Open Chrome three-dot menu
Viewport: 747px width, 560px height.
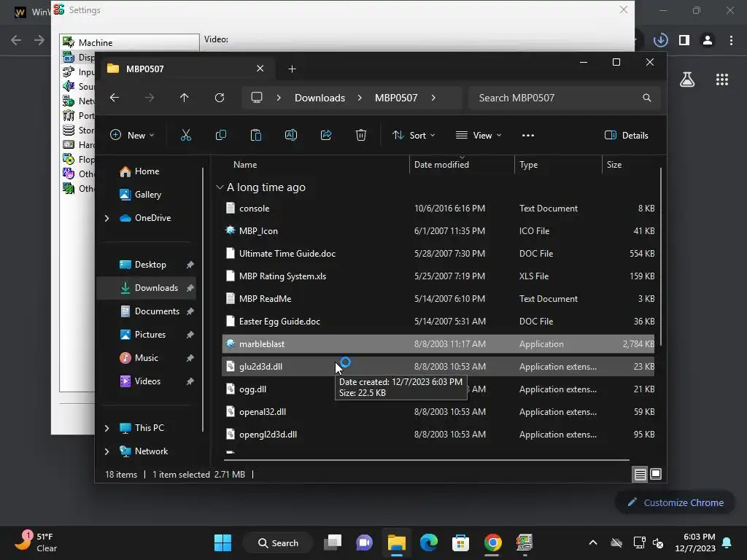click(x=731, y=40)
